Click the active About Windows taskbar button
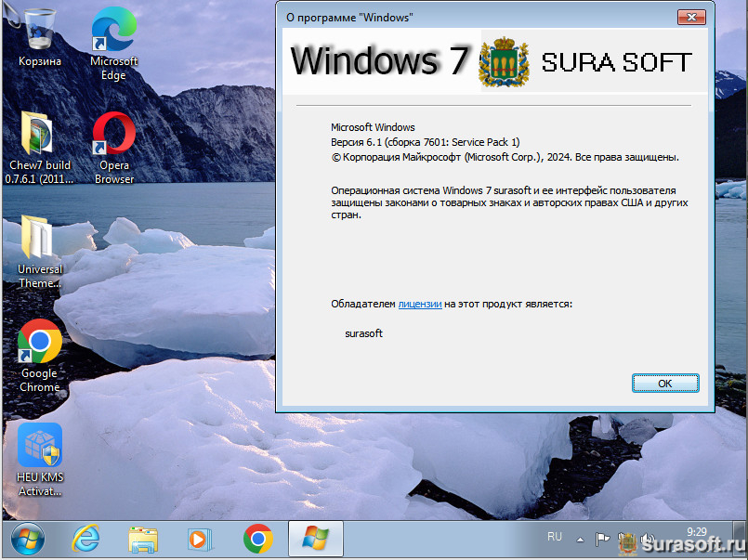Viewport: 748px width, 560px height. [315, 539]
